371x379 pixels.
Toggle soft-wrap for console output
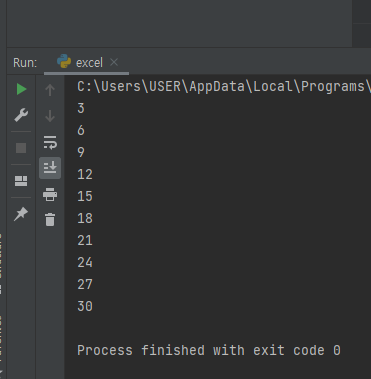tap(50, 142)
